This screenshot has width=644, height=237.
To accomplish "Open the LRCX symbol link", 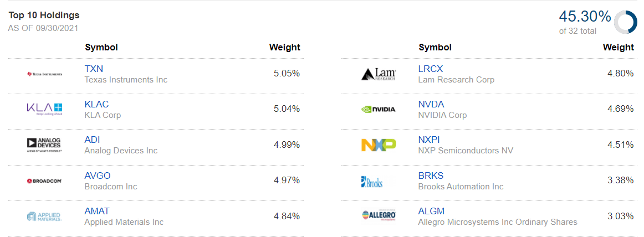I will [431, 69].
